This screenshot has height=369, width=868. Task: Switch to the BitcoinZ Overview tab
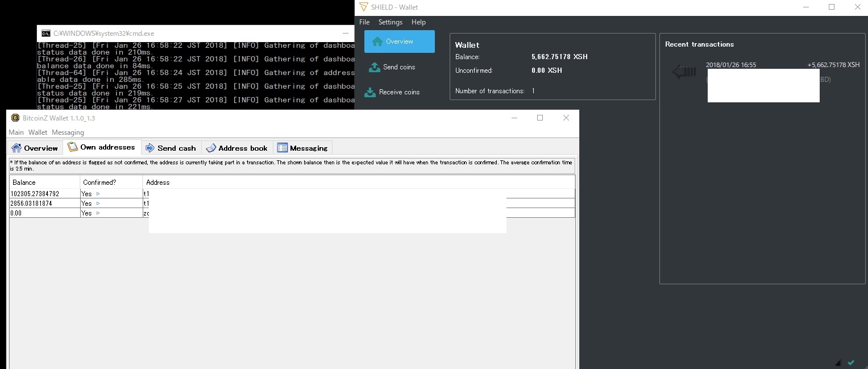coord(35,148)
